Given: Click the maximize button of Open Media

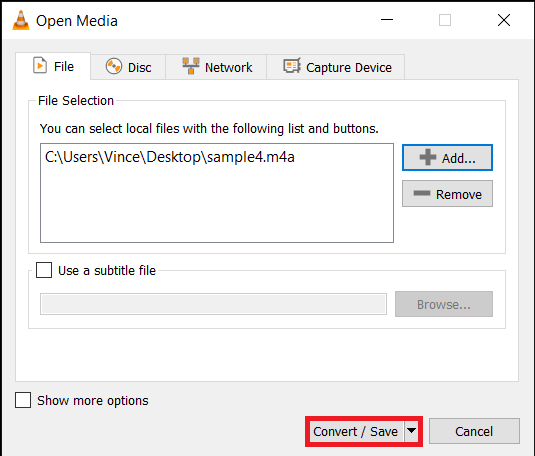Looking at the screenshot, I should pos(445,20).
